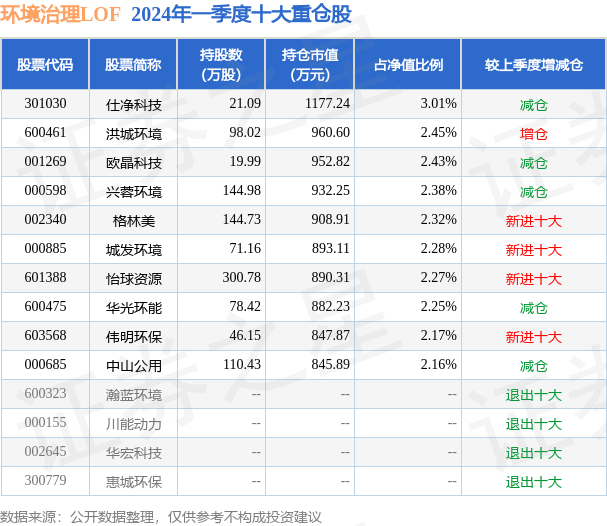Click stock name 中山公用

pos(134,366)
